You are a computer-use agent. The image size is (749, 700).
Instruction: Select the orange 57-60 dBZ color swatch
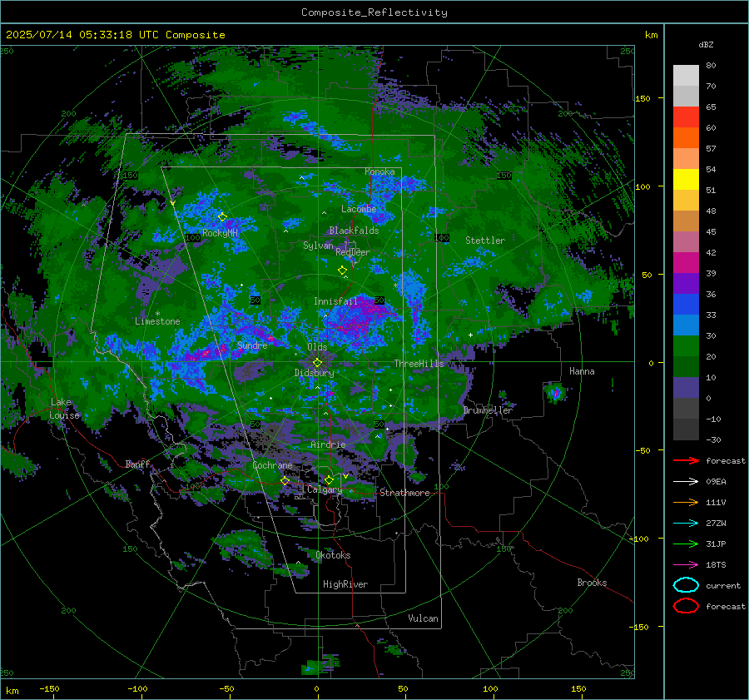point(686,138)
